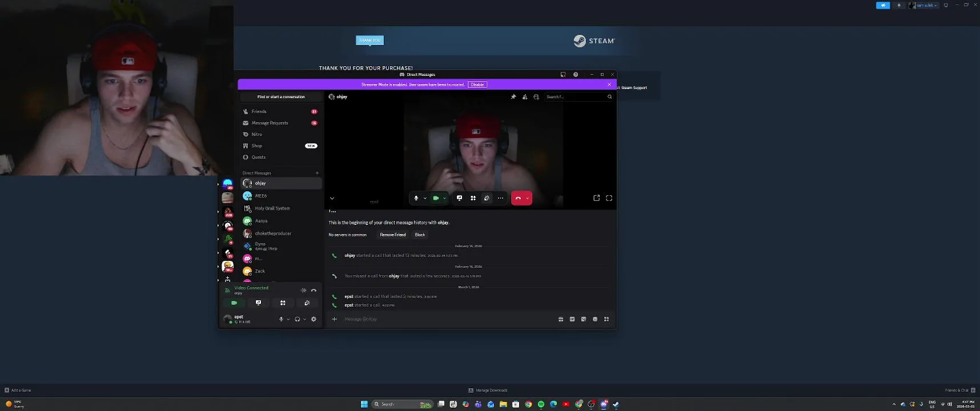
Task: Block the user ohjay
Action: click(x=420, y=235)
